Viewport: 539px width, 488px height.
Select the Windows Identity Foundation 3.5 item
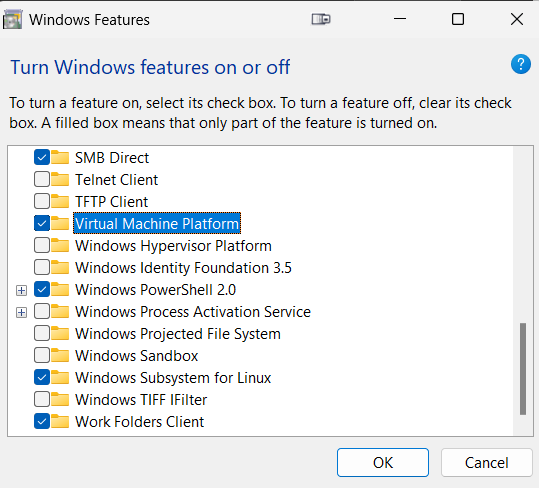(183, 268)
